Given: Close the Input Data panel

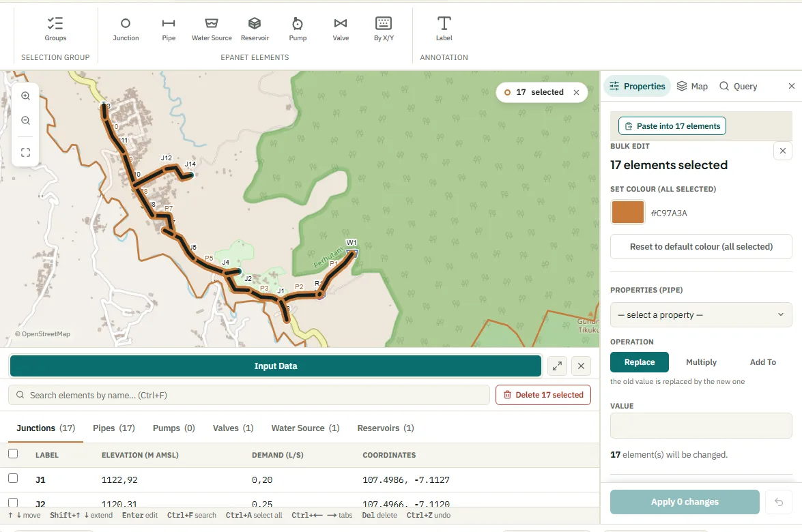Looking at the screenshot, I should click(x=581, y=366).
